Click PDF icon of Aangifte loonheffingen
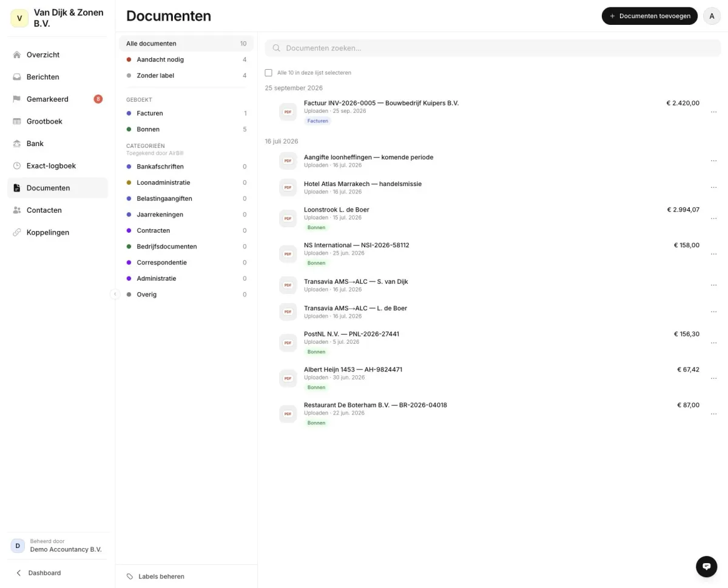728x588 pixels. (288, 161)
